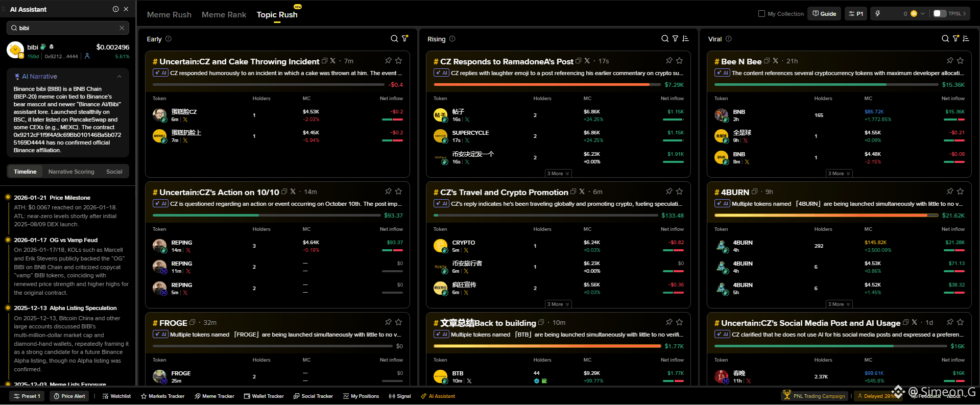Search topics in the Rising column

coord(664,39)
